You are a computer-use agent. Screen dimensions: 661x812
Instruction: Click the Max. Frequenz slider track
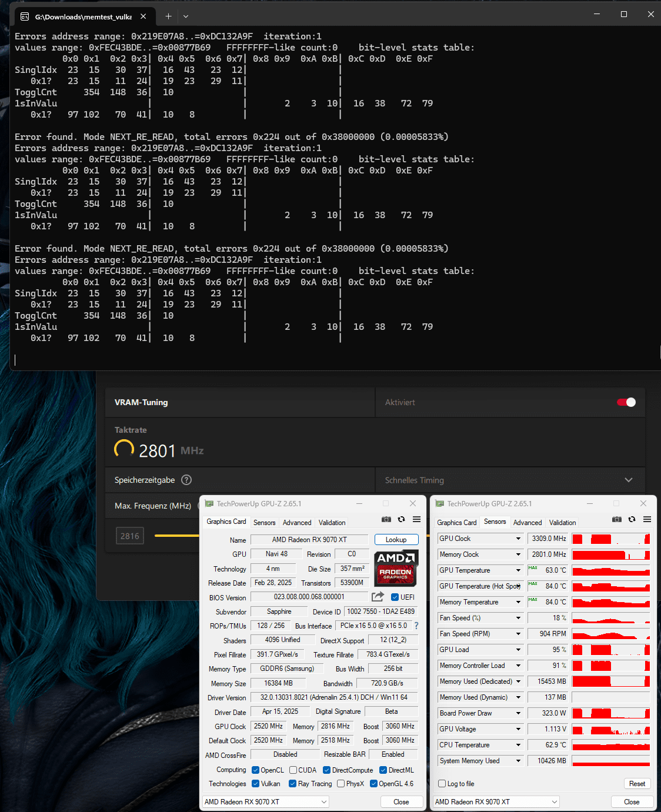pyautogui.click(x=176, y=536)
